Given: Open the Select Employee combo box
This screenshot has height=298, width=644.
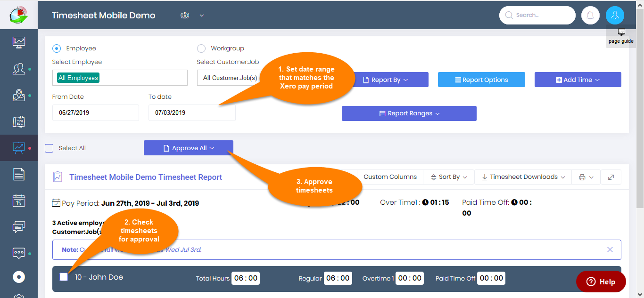Looking at the screenshot, I should tap(120, 78).
